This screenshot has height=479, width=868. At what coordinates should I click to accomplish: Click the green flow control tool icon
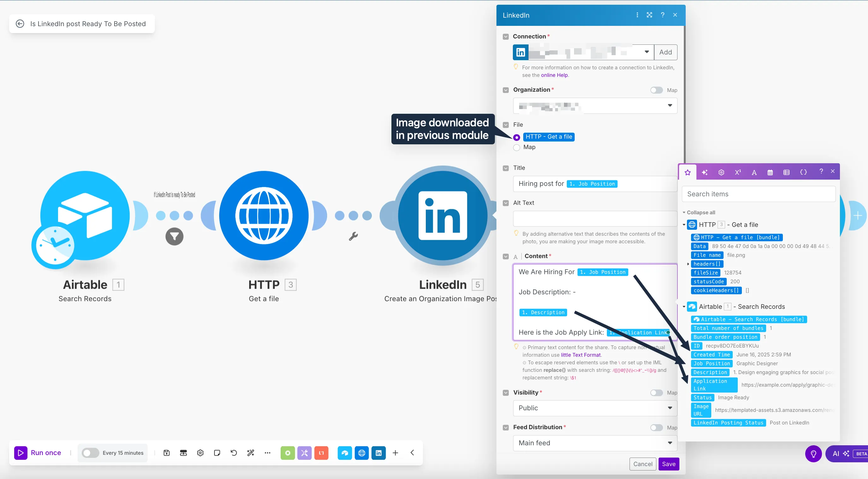[x=287, y=453]
